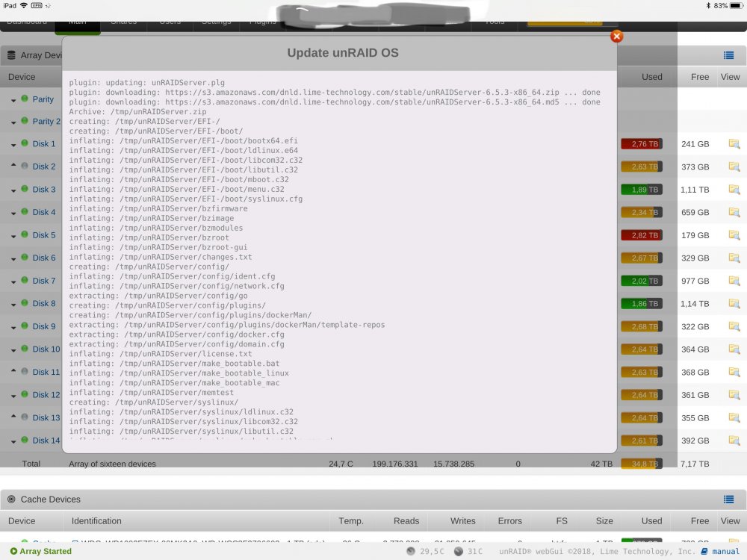Click the 29,5 C temperature indicator in footer
Viewport: 747px width, 560px height.
click(x=425, y=552)
